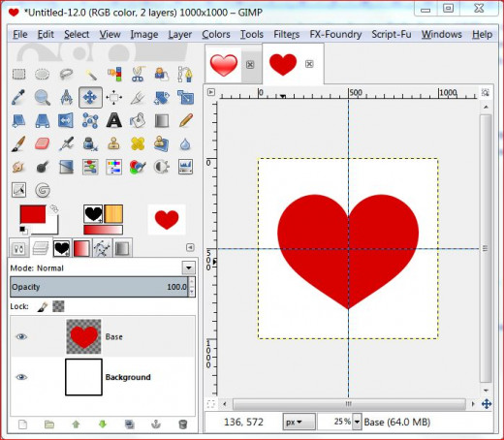Select the Paths tool

(x=185, y=74)
